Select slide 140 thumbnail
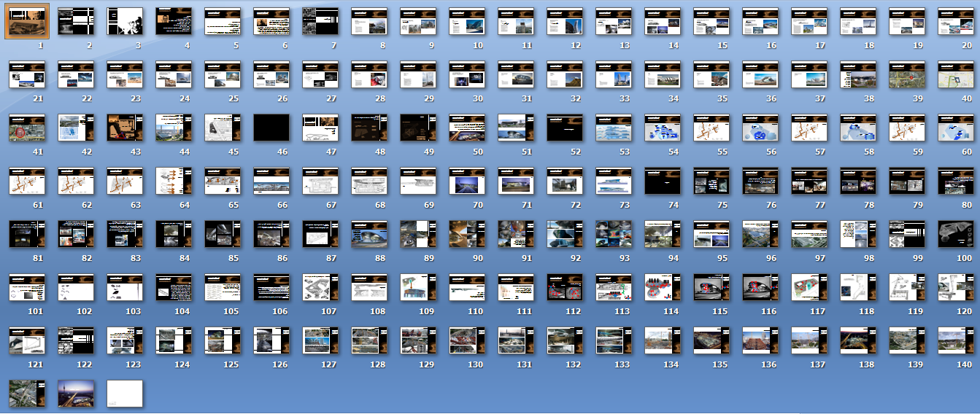 tap(956, 340)
